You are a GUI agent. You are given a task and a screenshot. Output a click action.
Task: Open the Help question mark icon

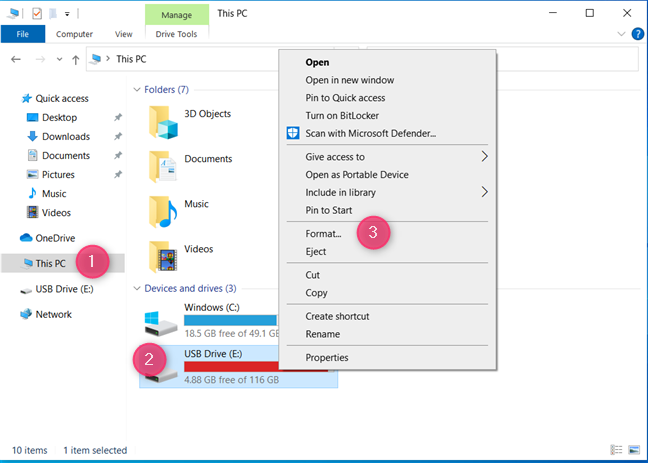pos(638,34)
